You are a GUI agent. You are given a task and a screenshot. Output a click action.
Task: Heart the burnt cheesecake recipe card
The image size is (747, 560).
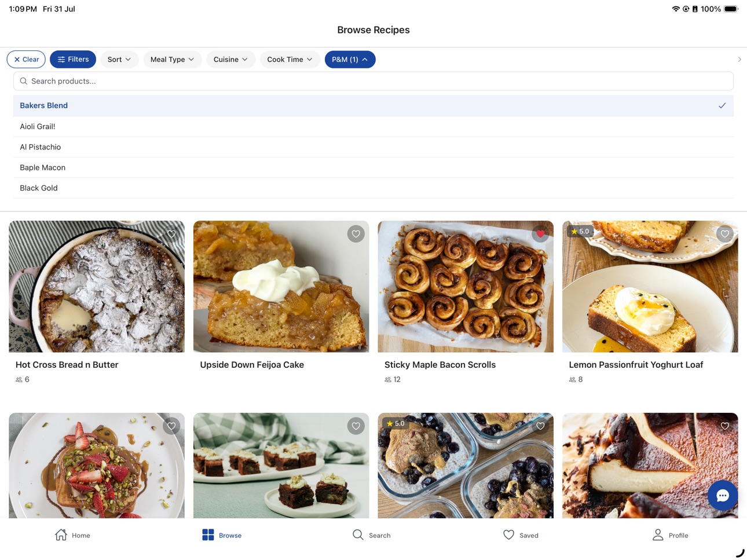(725, 426)
